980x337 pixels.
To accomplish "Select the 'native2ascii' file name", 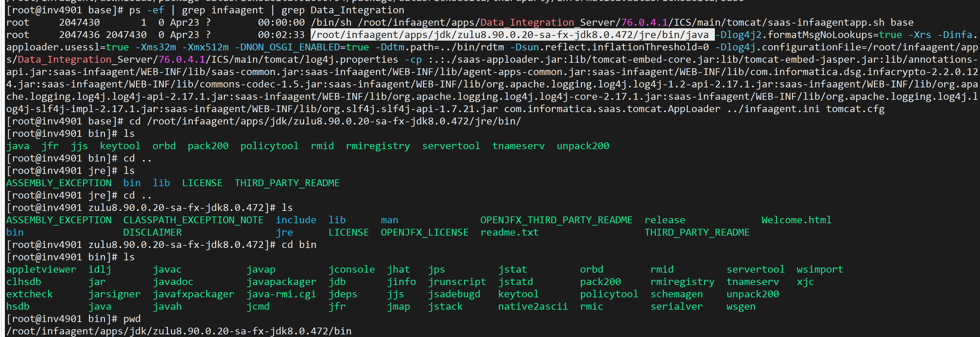I will point(533,306).
